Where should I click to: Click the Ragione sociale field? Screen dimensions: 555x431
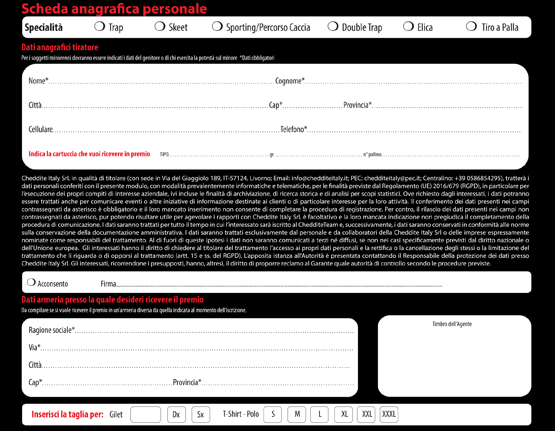click(214, 331)
